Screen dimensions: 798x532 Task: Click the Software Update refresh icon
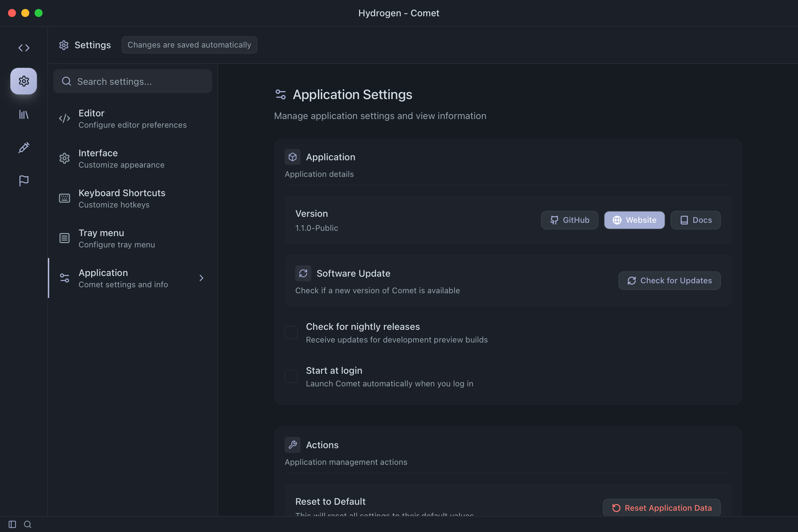[303, 273]
